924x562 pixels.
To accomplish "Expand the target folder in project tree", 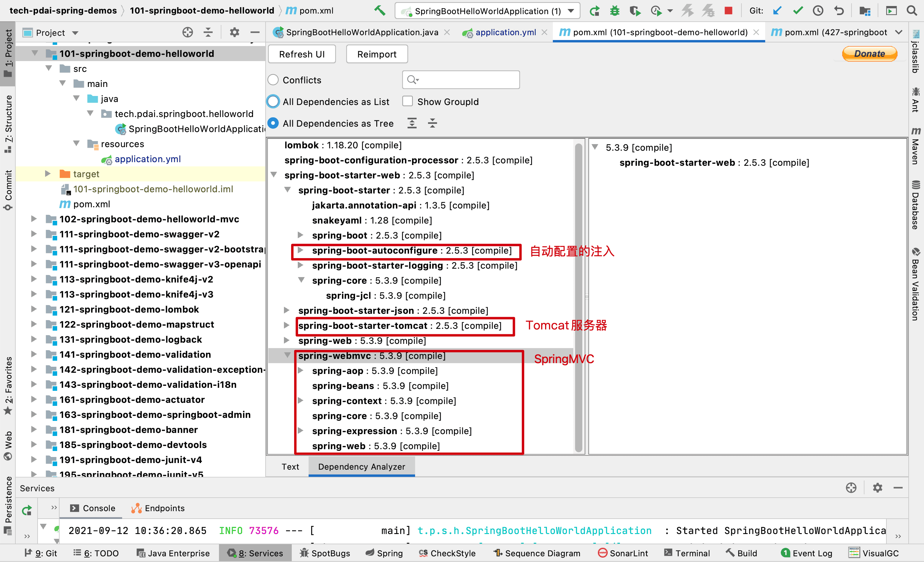I will (x=48, y=174).
